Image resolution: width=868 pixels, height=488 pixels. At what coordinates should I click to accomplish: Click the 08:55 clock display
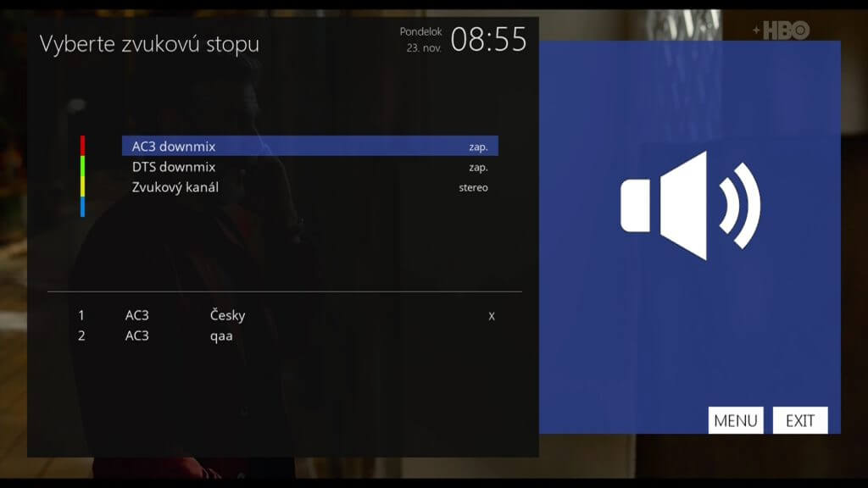coord(488,39)
